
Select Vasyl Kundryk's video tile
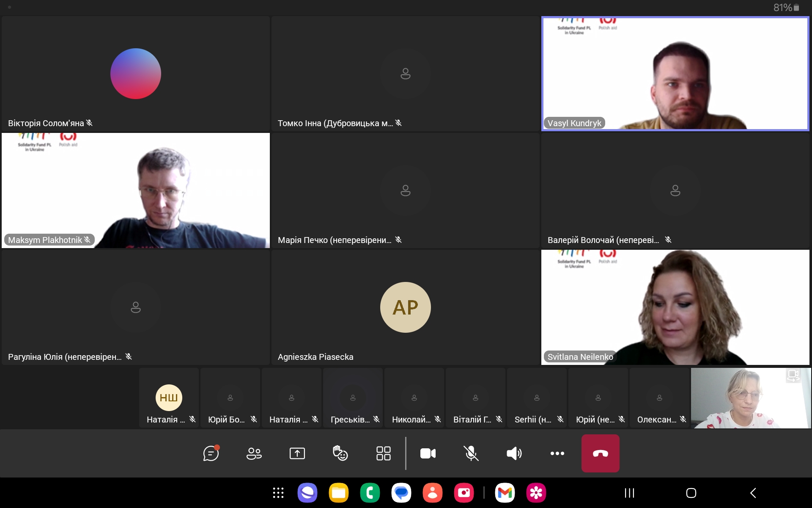click(675, 74)
